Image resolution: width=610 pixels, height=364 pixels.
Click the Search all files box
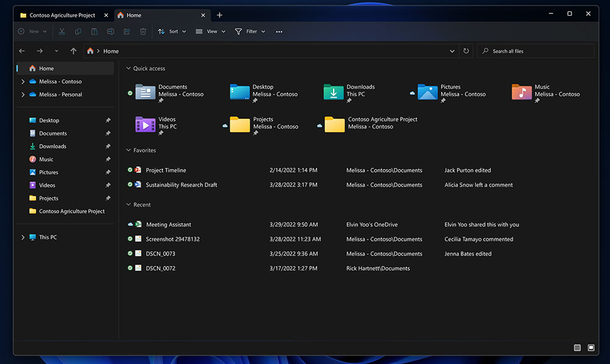coord(536,51)
